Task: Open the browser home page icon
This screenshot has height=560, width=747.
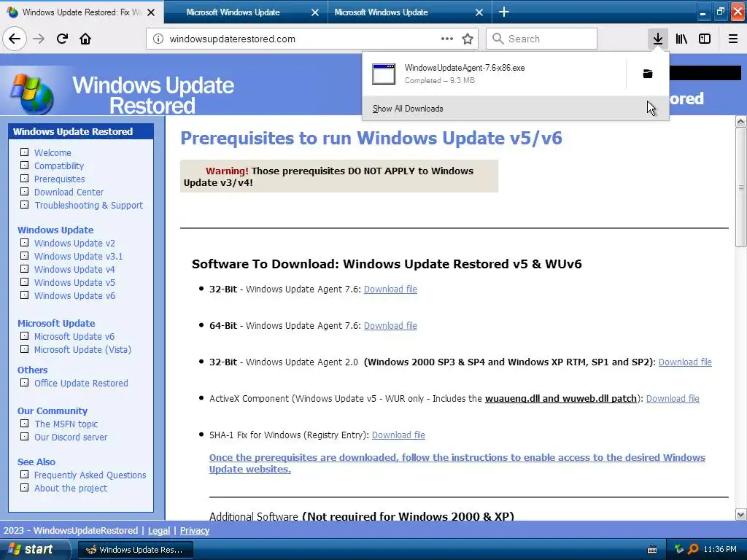Action: point(85,39)
